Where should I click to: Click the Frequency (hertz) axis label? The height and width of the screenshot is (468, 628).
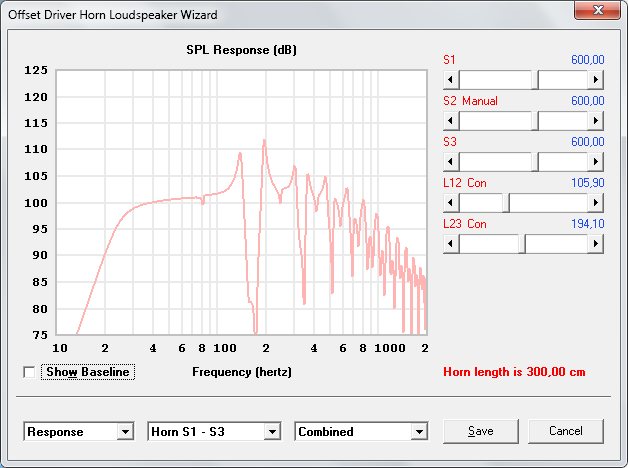pyautogui.click(x=242, y=372)
